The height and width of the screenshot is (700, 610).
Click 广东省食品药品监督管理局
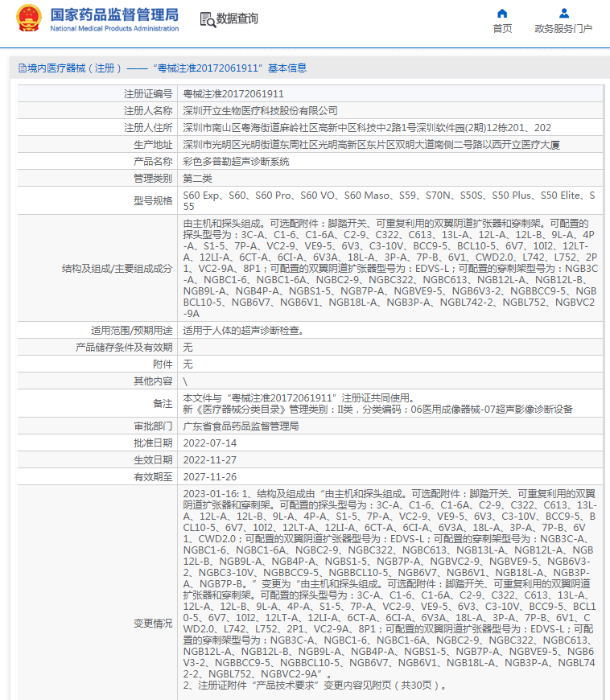(x=241, y=426)
